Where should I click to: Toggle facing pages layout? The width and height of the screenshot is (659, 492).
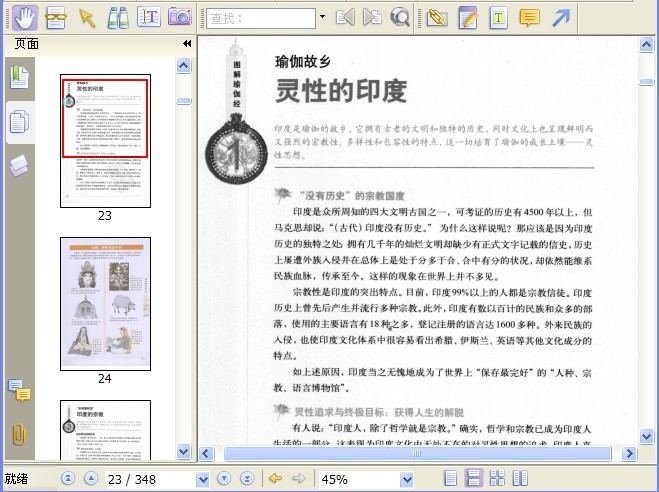[520, 478]
